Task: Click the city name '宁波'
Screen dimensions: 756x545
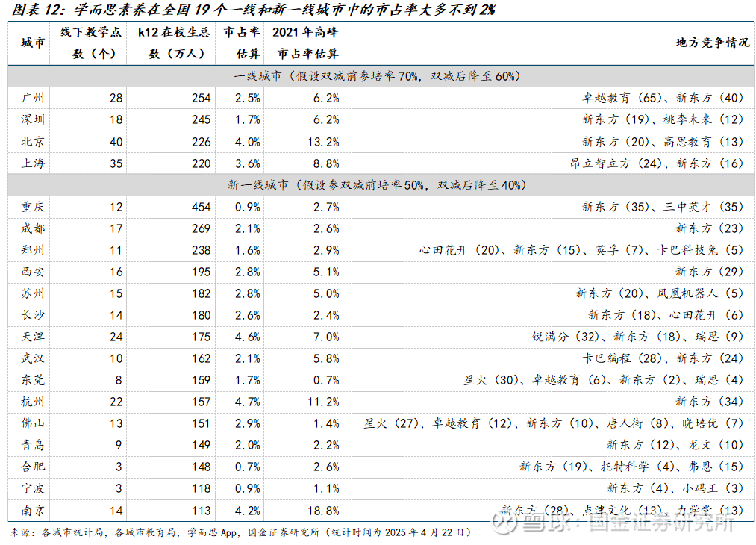Action: [x=33, y=488]
